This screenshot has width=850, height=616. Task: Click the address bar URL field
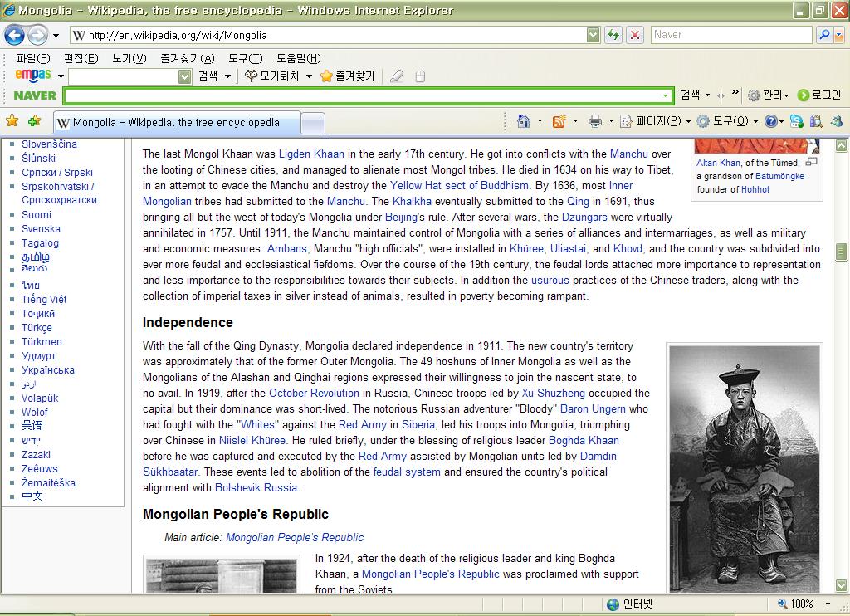(x=328, y=35)
